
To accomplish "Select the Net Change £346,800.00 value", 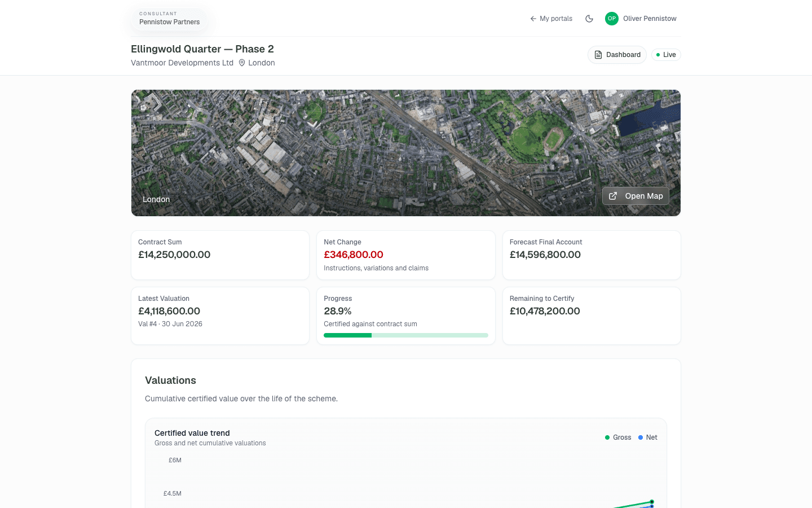I will tap(354, 255).
